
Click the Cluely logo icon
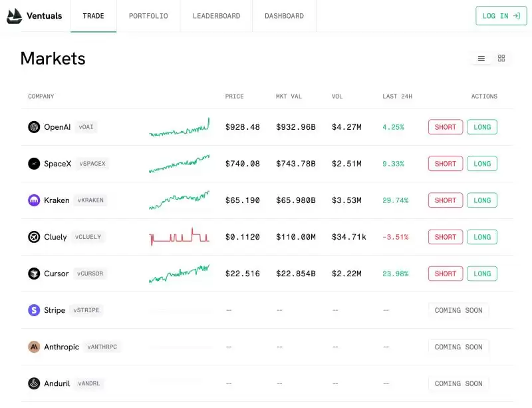[x=34, y=237]
